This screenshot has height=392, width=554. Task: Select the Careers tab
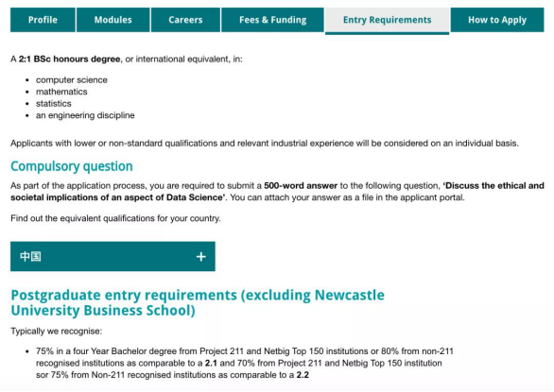pos(185,20)
